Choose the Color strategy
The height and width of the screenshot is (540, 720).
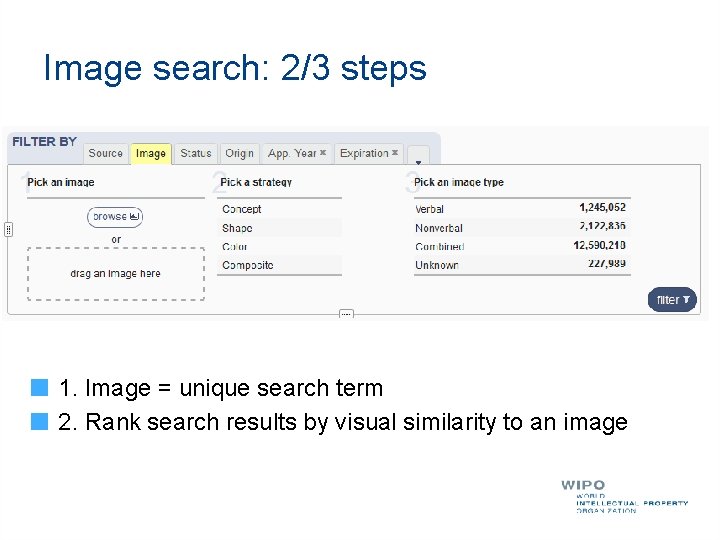[x=279, y=247]
